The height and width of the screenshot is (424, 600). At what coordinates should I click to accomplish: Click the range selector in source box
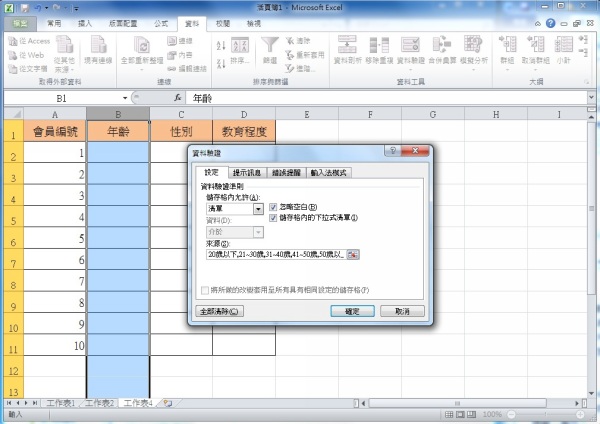coord(352,254)
